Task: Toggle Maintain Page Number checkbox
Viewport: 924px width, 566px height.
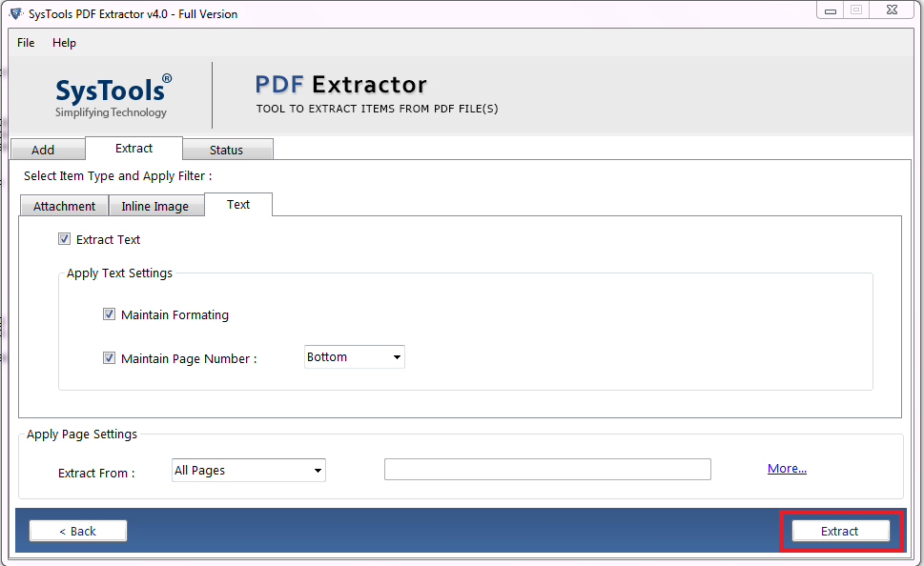Action: tap(109, 357)
